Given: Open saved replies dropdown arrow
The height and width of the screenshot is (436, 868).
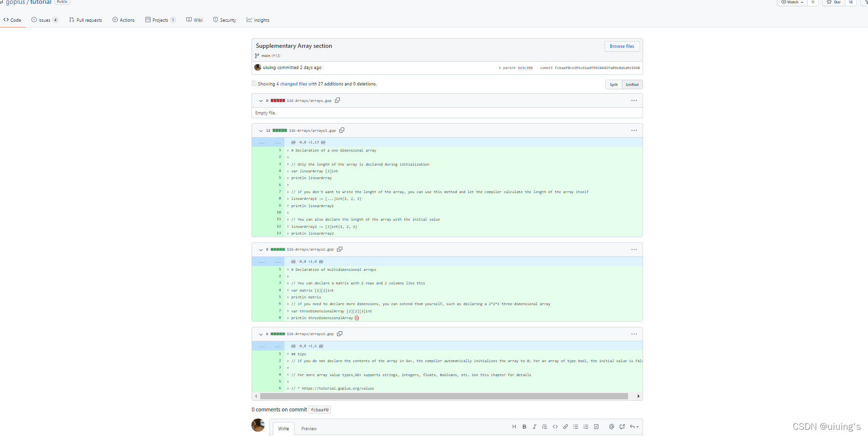Looking at the screenshot, I should coord(634,427).
